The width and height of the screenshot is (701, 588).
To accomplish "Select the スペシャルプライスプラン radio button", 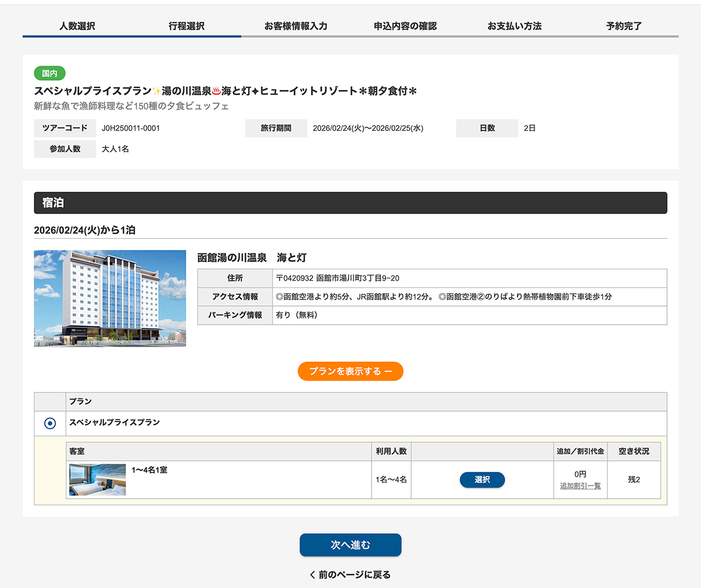I will point(50,423).
